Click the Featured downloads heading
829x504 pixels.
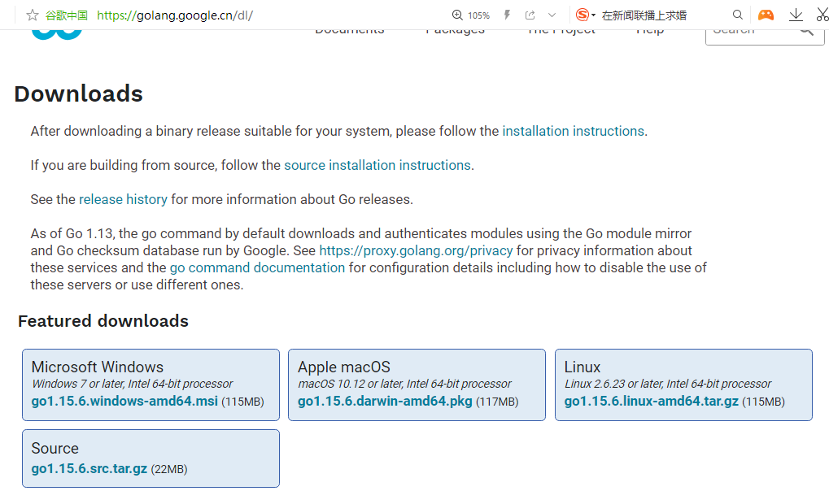pos(103,320)
